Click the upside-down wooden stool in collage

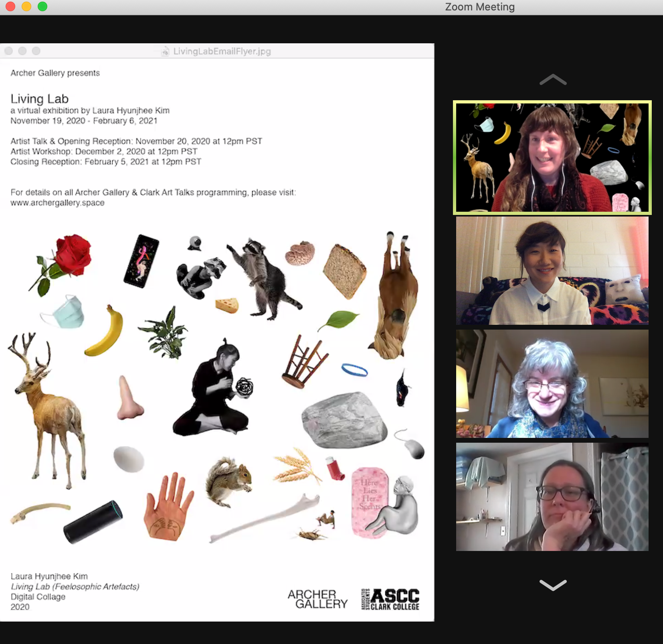pos(305,362)
